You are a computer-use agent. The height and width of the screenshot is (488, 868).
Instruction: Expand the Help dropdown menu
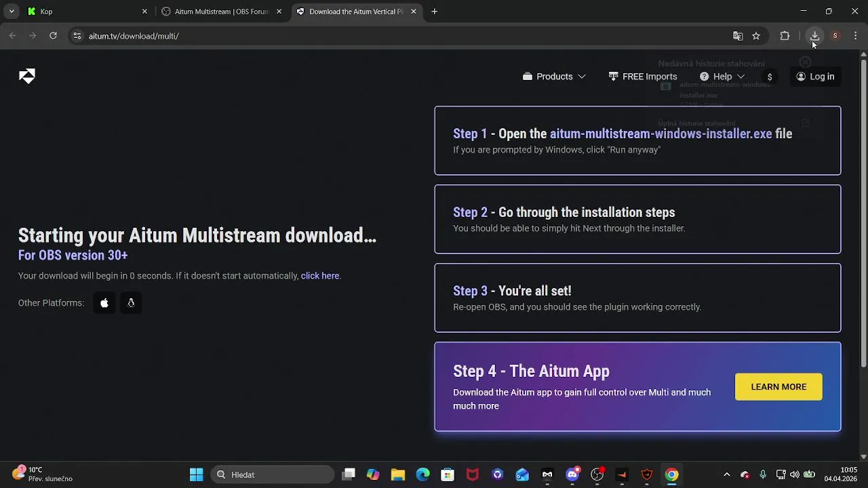pyautogui.click(x=722, y=77)
